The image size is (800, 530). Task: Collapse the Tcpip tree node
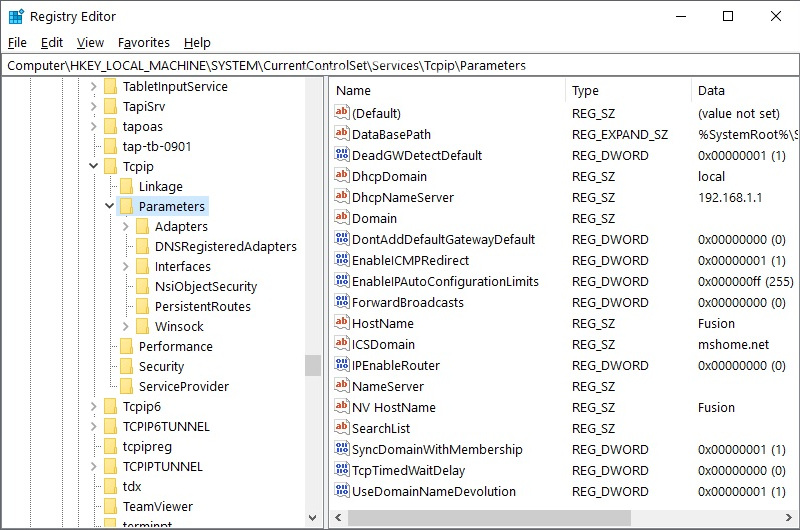tap(94, 166)
